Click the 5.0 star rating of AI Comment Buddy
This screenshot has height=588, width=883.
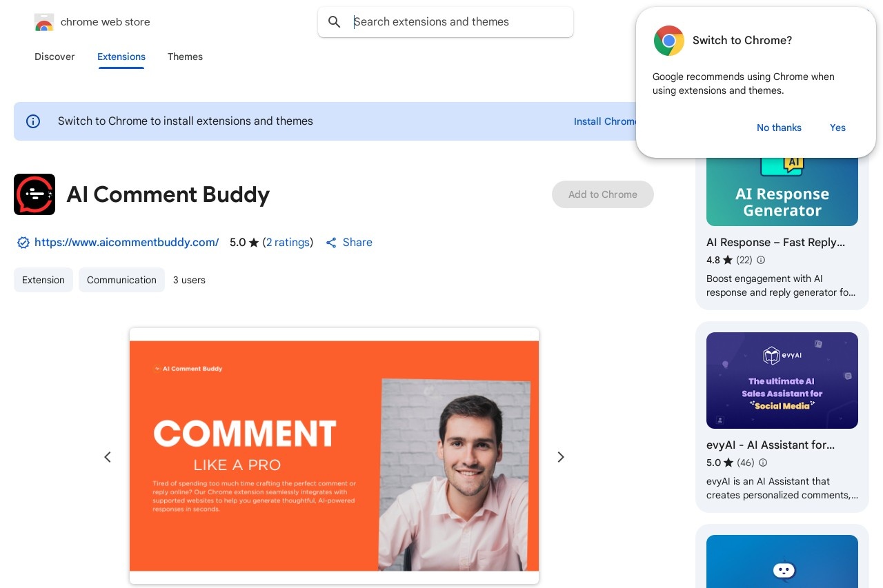pyautogui.click(x=244, y=243)
